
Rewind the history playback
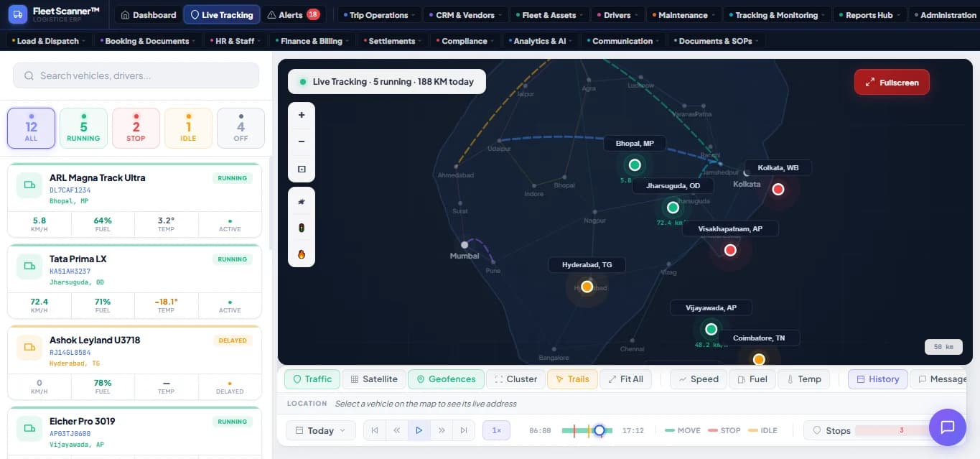point(396,430)
